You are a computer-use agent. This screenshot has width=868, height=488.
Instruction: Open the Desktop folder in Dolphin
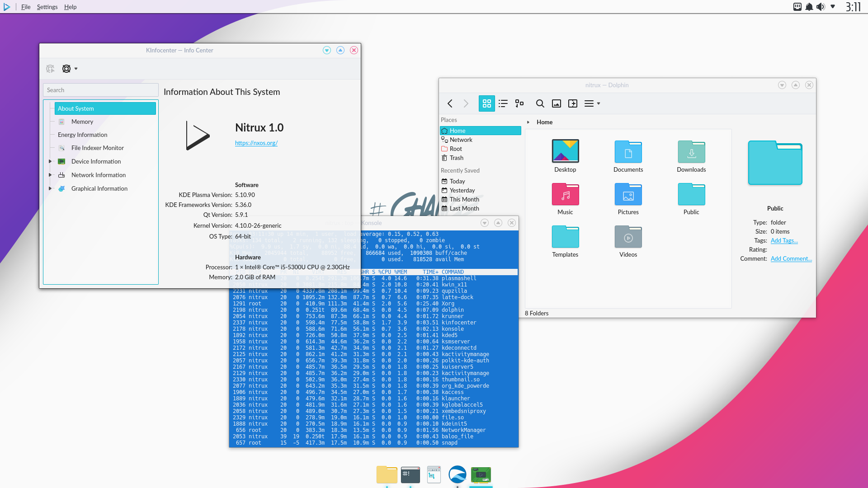pyautogui.click(x=565, y=156)
